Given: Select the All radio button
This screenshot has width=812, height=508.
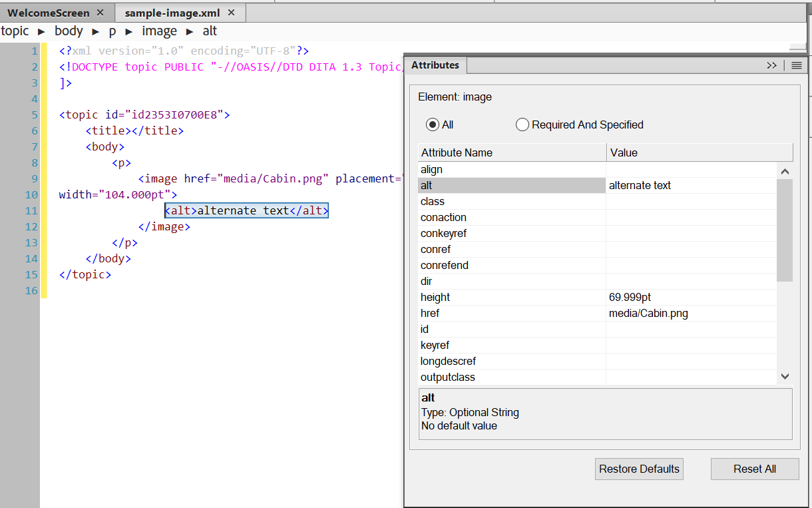Looking at the screenshot, I should (433, 125).
